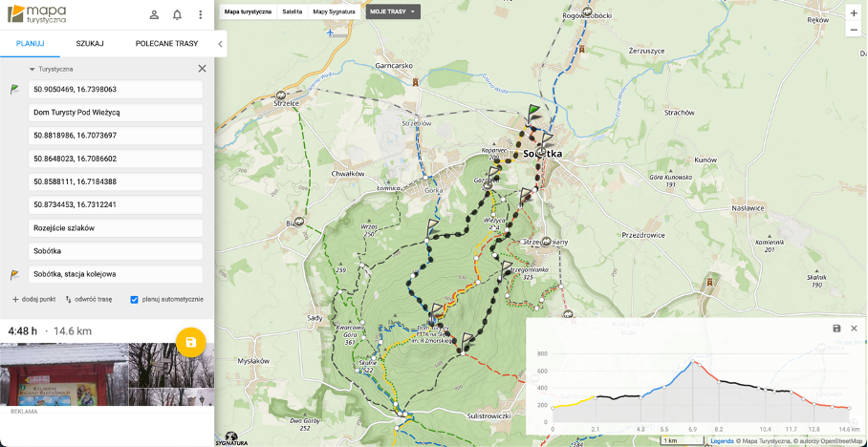
Task: Open the user account icon
Action: click(154, 14)
